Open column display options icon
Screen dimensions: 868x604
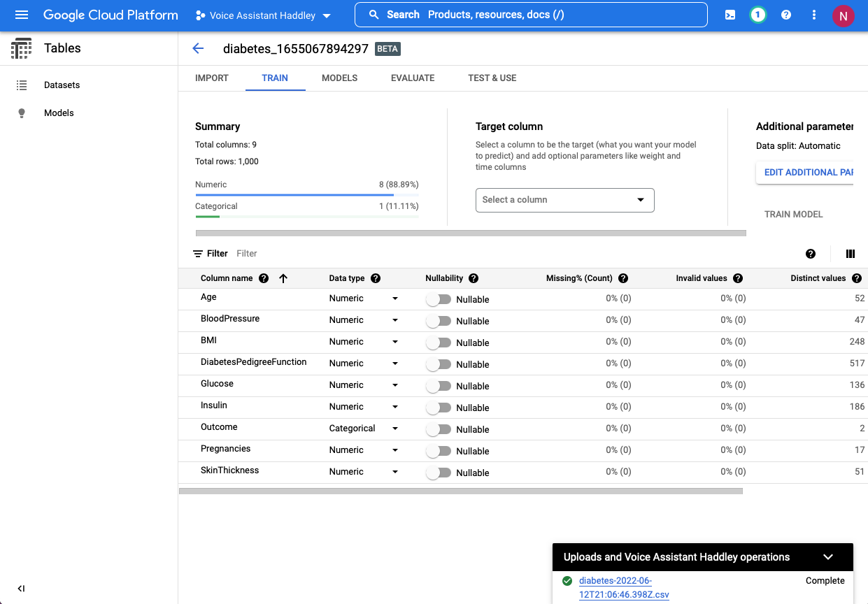click(851, 254)
